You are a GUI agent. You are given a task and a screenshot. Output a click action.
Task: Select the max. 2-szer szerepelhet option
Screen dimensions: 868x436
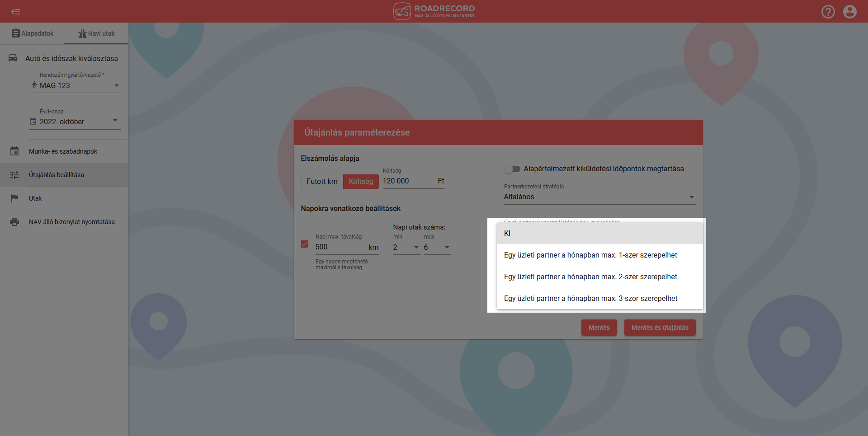599,277
